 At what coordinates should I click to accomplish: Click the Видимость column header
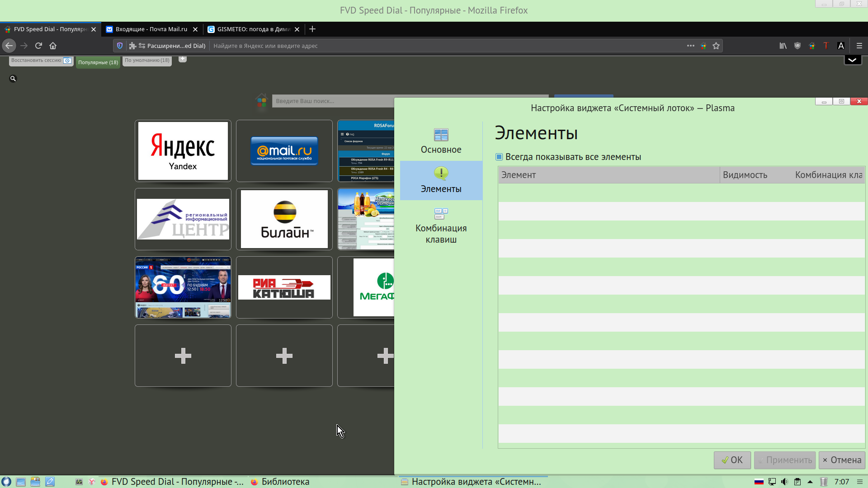click(745, 175)
